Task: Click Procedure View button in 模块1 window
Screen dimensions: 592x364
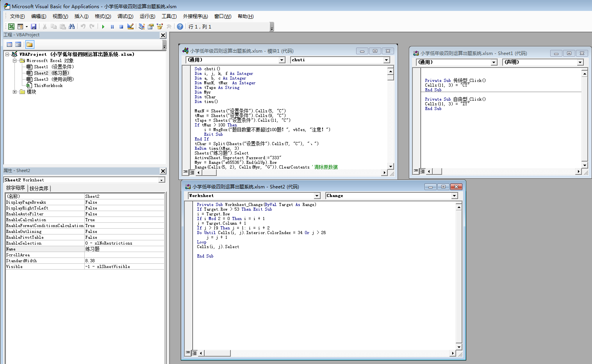Action: pos(186,172)
